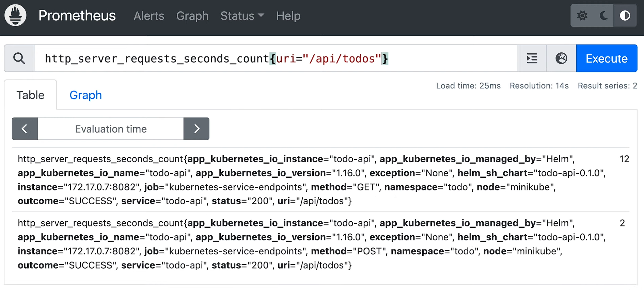Select the Table tab
The width and height of the screenshot is (644, 290).
(30, 95)
